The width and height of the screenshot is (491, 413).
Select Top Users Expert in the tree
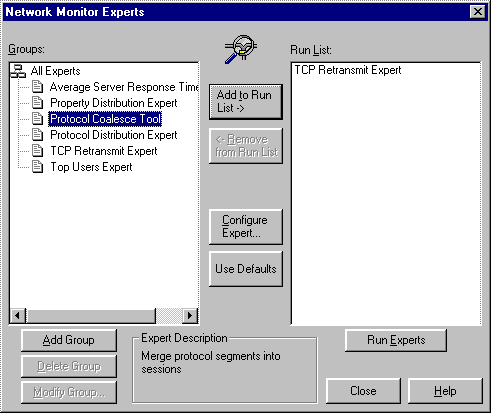coord(91,167)
